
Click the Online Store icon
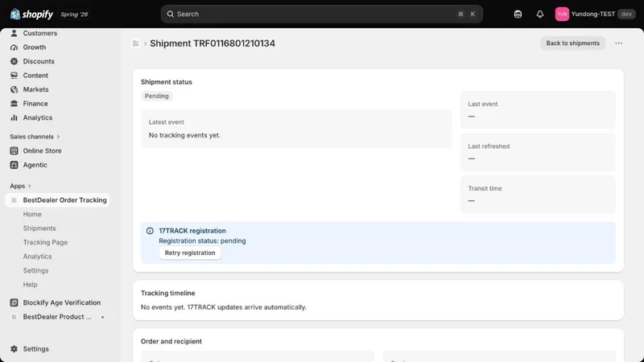pos(14,150)
